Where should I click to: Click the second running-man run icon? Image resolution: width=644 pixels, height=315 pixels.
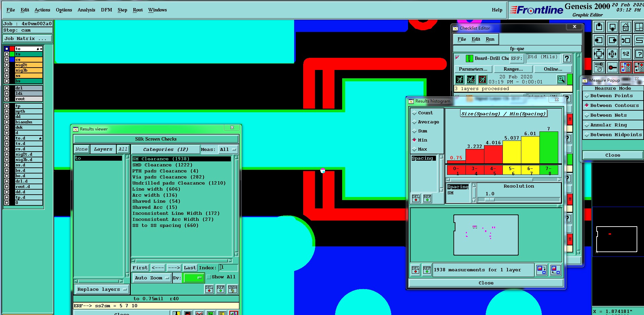tap(471, 79)
